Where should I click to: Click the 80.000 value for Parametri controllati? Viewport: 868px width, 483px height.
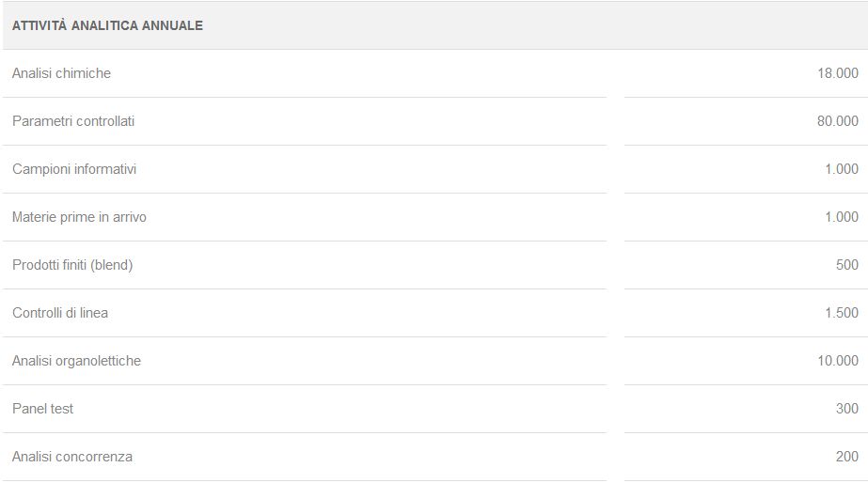coord(838,121)
